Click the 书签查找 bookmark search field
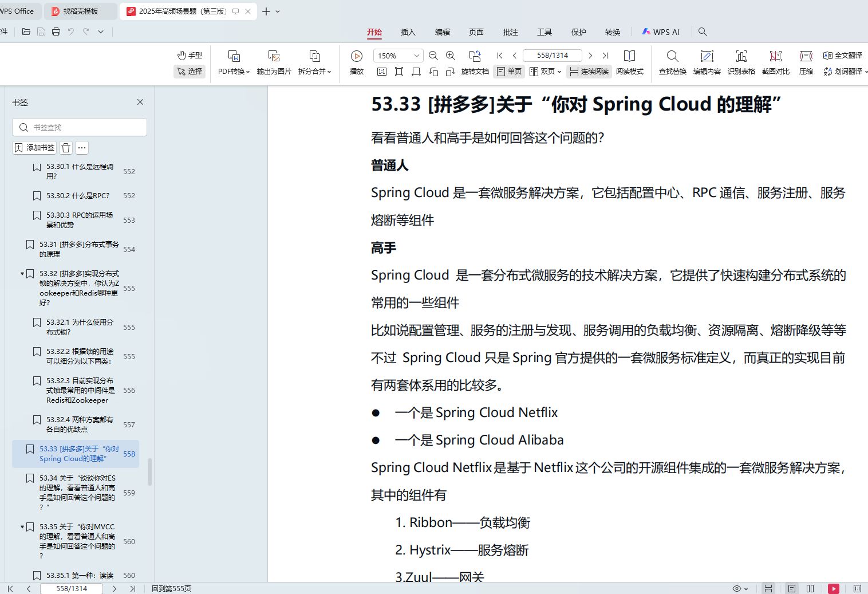This screenshot has width=868, height=594. [x=80, y=127]
